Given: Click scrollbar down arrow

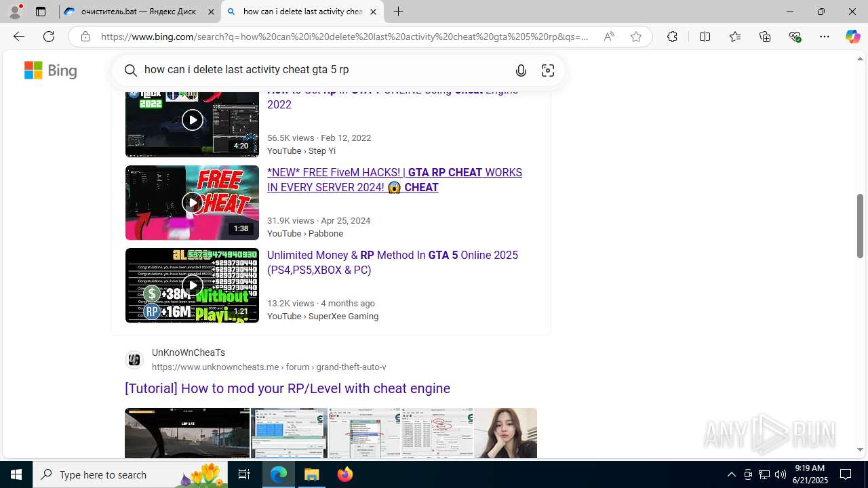Looking at the screenshot, I should [860, 449].
